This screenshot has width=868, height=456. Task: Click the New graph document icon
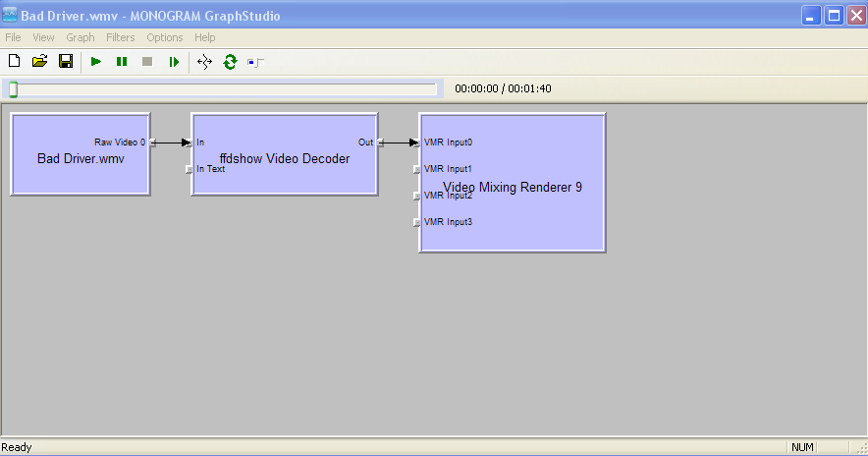pyautogui.click(x=15, y=62)
